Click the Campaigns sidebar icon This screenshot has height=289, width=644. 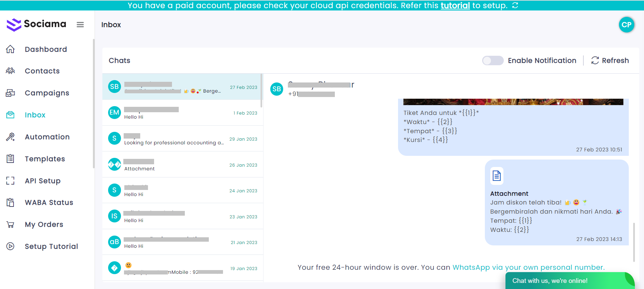pos(10,93)
